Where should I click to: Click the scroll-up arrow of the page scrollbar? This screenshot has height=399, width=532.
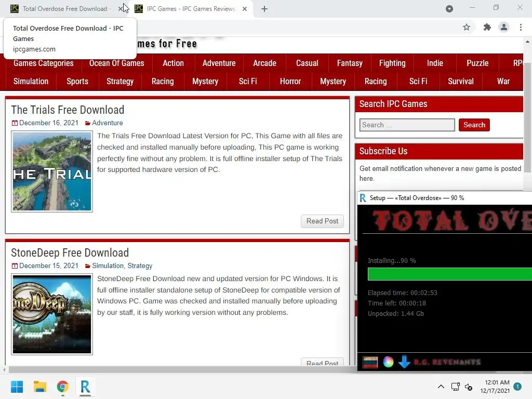(528, 42)
